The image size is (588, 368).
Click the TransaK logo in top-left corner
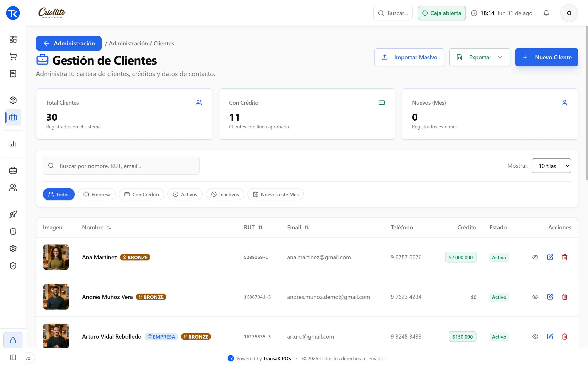(13, 13)
